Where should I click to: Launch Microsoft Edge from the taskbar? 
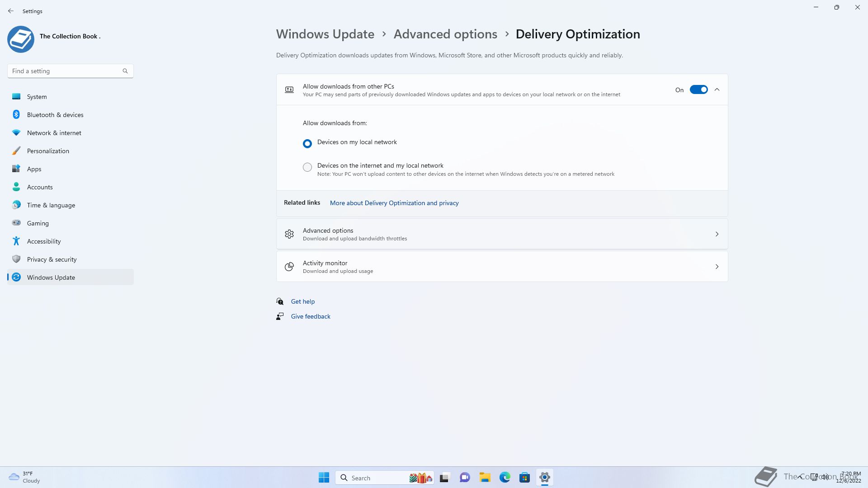coord(505,478)
